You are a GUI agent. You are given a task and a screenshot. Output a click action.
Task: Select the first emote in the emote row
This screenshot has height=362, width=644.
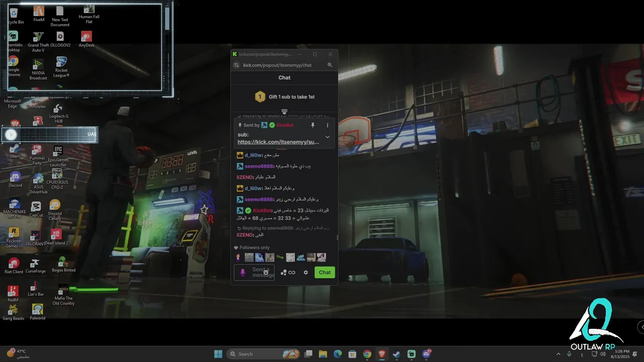pos(238,257)
